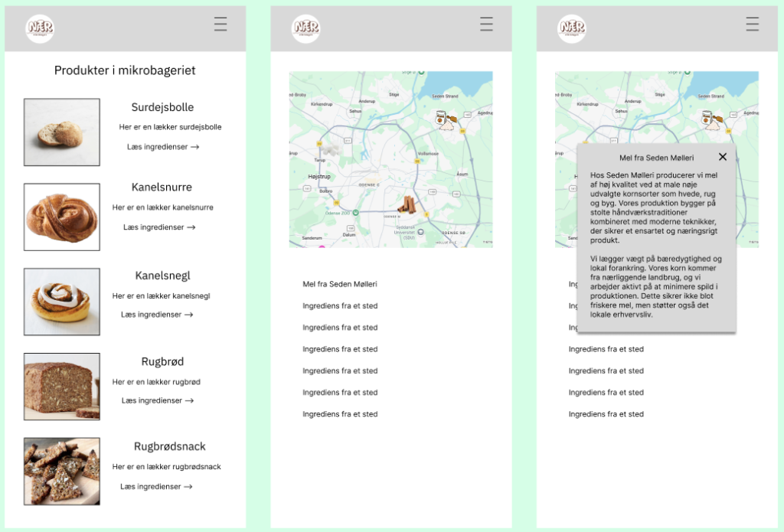Screen dimensions: 784x532
Task: Click flour bag marker on map without popup
Action: click(446, 120)
